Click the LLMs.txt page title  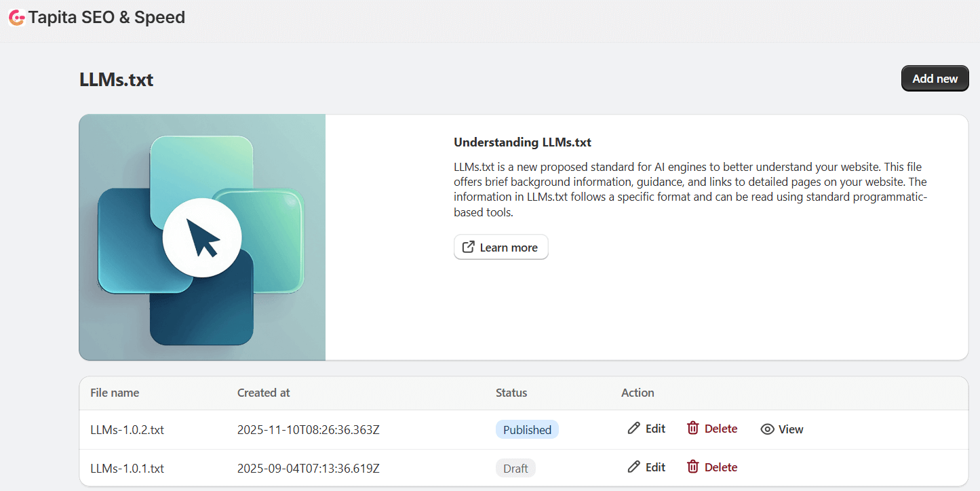[x=116, y=79]
